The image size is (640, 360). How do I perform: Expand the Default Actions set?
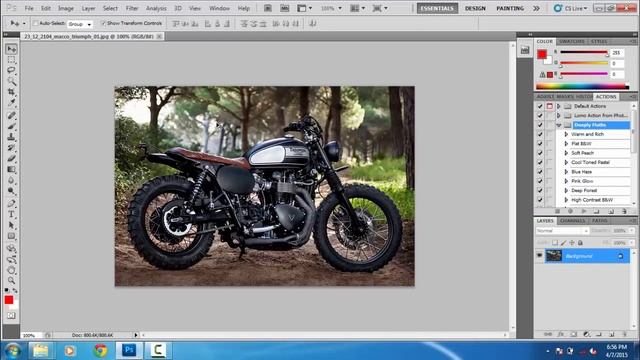coord(559,106)
